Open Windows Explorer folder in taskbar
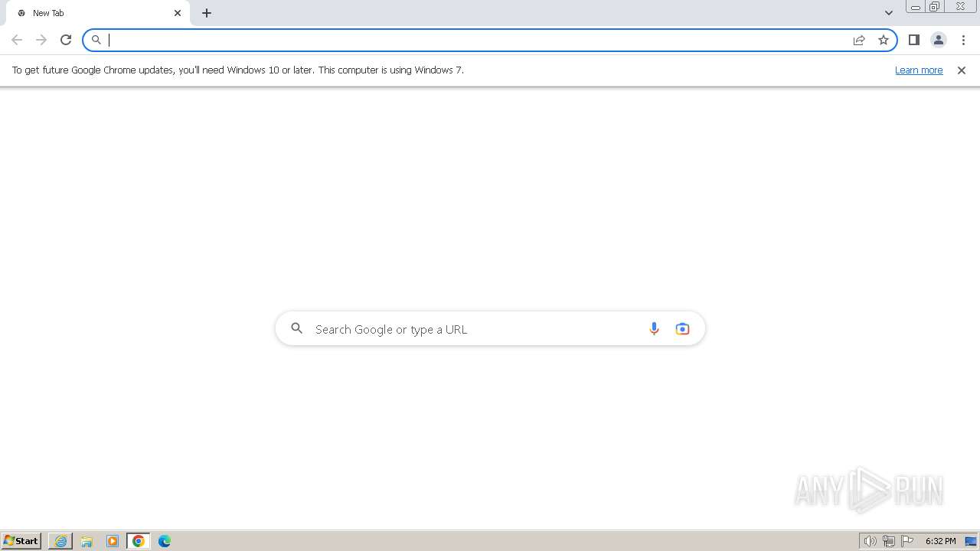This screenshot has width=980, height=551. coord(87,541)
